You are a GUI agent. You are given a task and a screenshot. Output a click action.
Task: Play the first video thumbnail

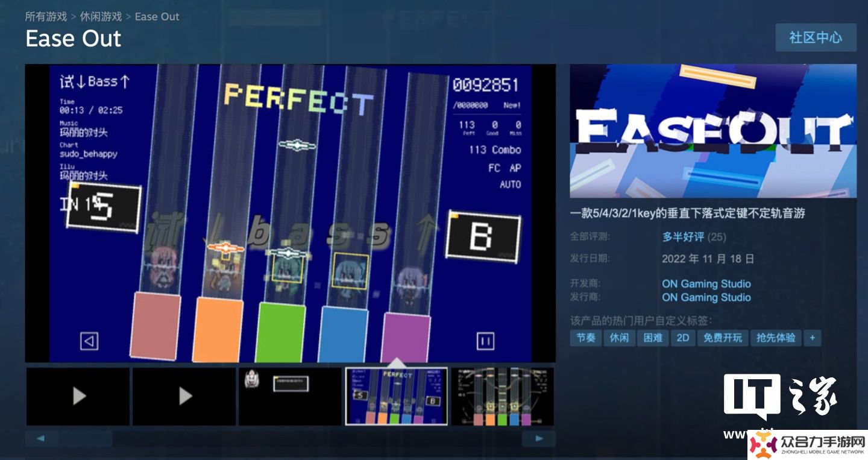pos(78,396)
